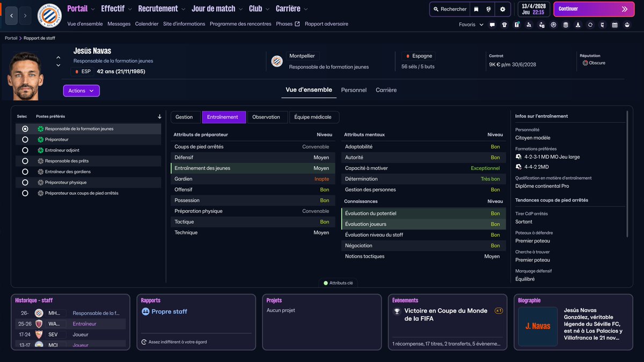Image resolution: width=644 pixels, height=362 pixels.
Task: Click the staff switcher chevrons beside portrait
Action: (58, 61)
